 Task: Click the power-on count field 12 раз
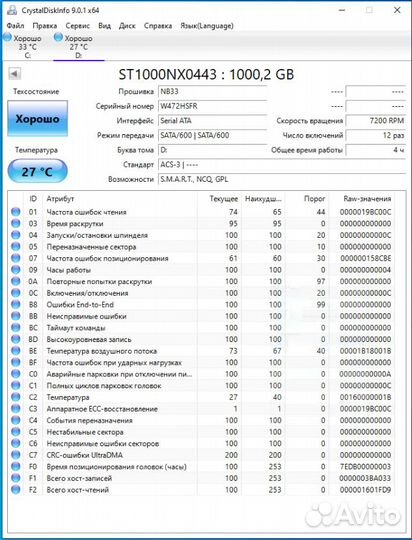point(376,135)
